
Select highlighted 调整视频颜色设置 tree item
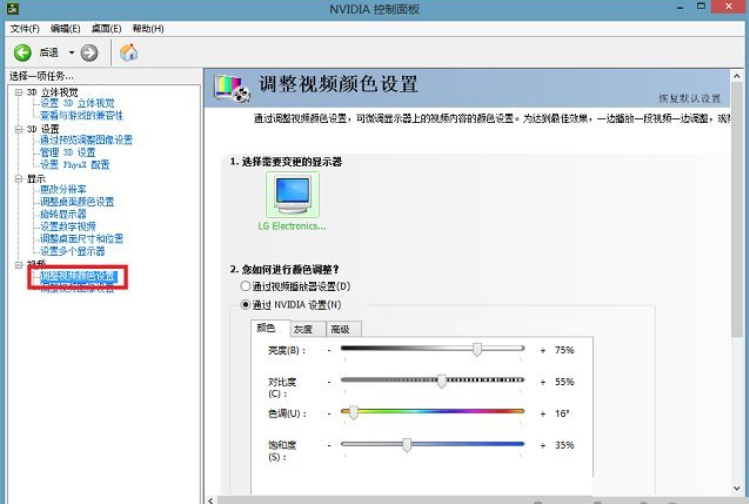[78, 276]
